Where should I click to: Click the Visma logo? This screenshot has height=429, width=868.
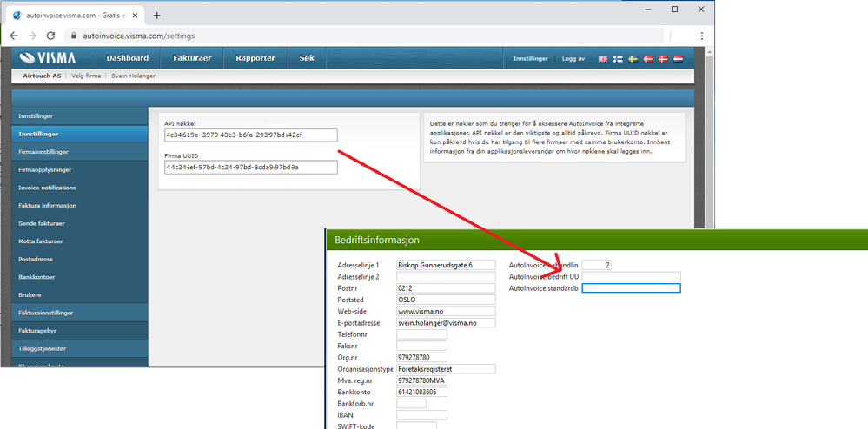48,58
